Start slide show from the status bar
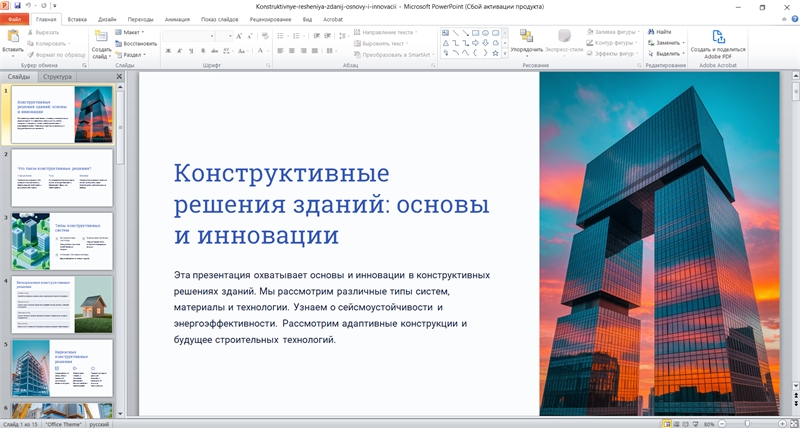 click(696, 424)
